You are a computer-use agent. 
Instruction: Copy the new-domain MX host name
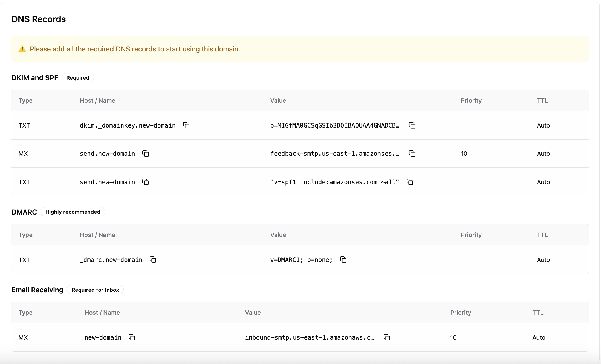(x=132, y=337)
